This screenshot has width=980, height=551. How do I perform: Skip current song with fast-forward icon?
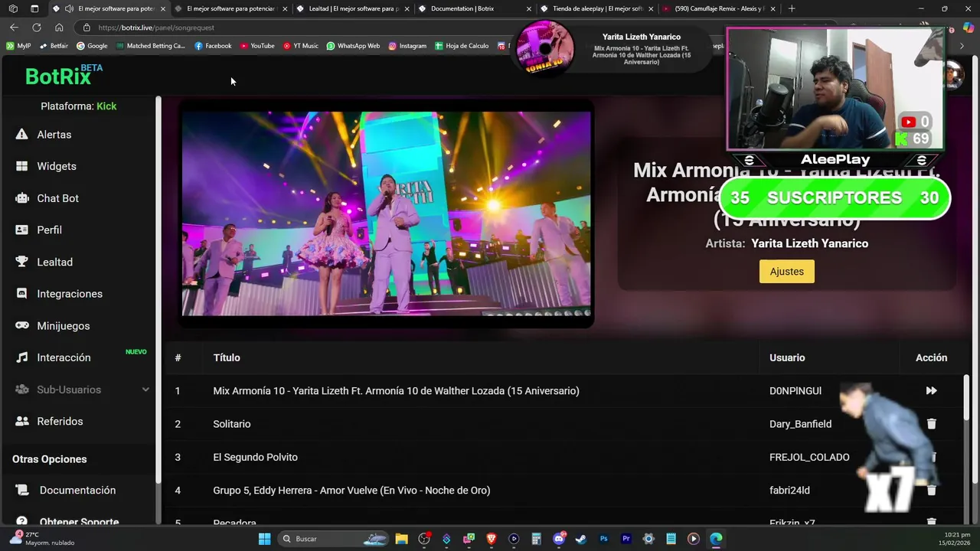tap(931, 390)
